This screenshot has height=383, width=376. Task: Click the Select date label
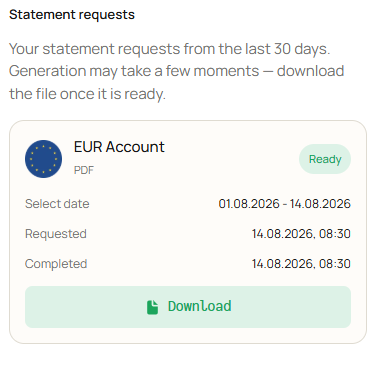pyautogui.click(x=57, y=204)
